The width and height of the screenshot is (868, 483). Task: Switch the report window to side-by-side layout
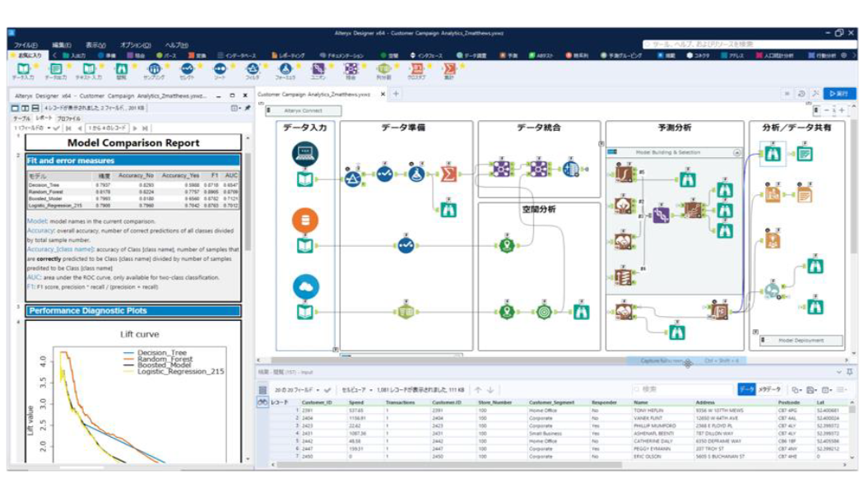26,108
